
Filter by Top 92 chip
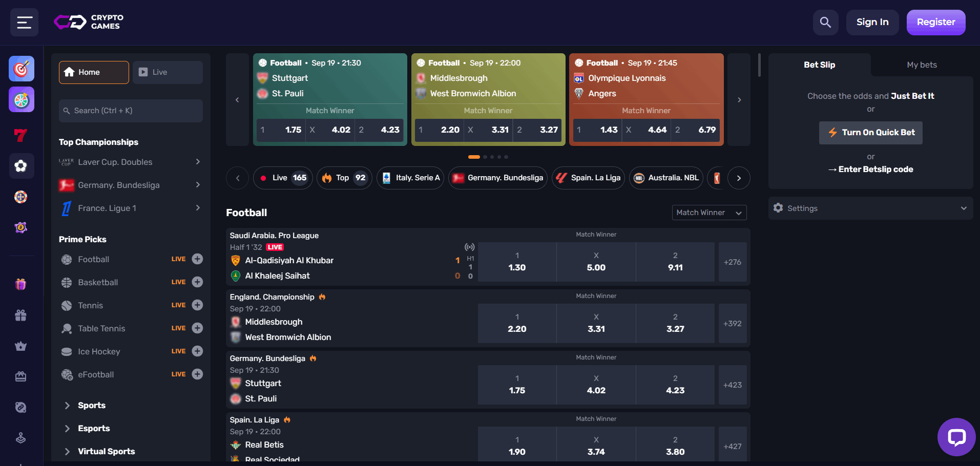click(x=344, y=178)
